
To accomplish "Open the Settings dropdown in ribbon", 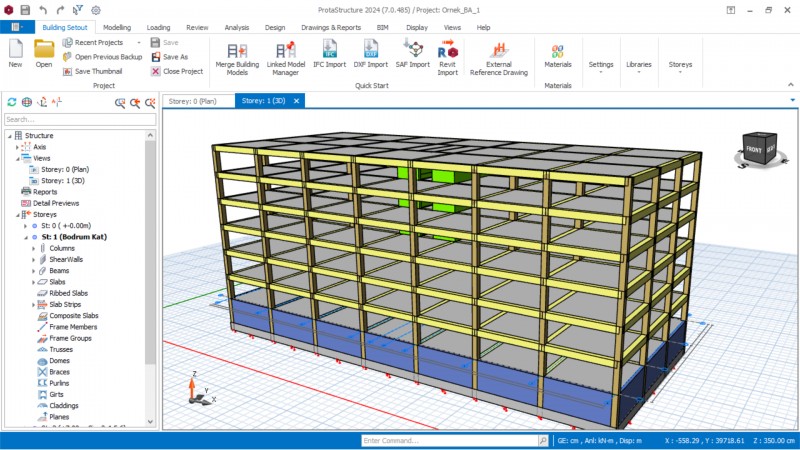I will pyautogui.click(x=601, y=65).
